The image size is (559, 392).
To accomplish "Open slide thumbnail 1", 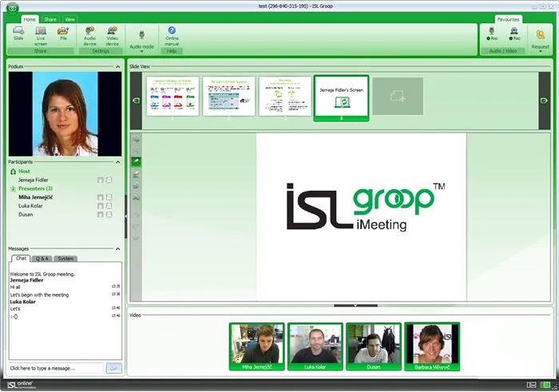I will tap(172, 97).
